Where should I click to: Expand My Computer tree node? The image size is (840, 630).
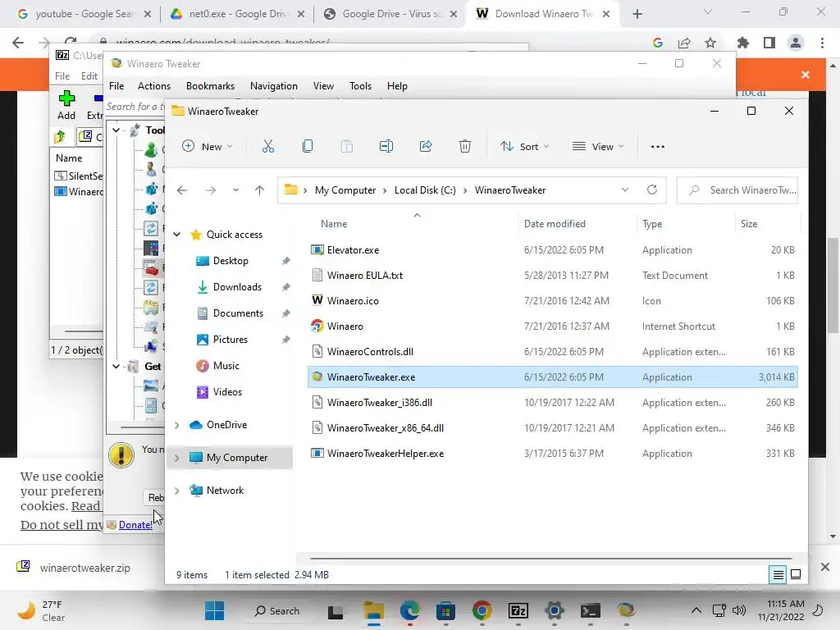click(177, 458)
